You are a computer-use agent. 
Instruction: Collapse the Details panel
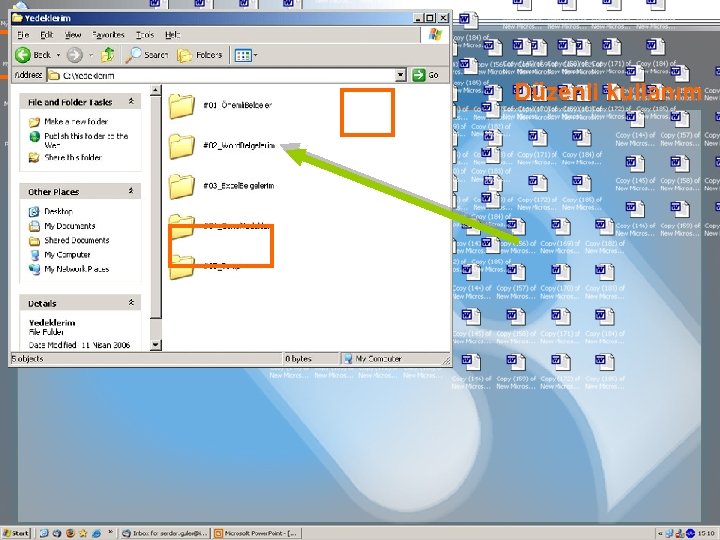131,303
